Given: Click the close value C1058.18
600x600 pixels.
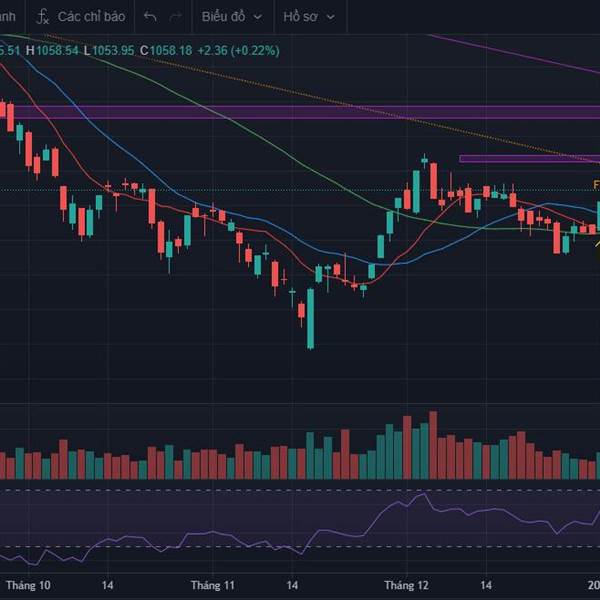Looking at the screenshot, I should (x=166, y=51).
